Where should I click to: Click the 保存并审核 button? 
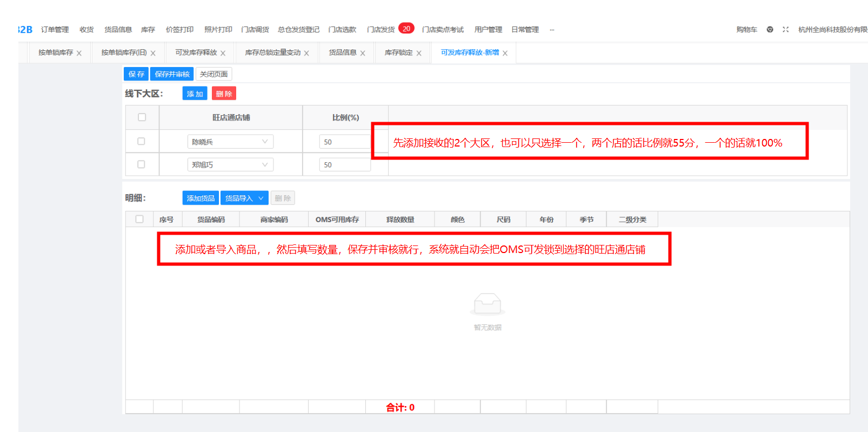coord(172,74)
